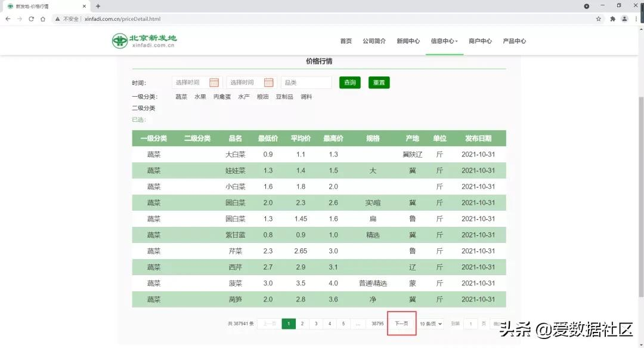Open the 10条/页 page size dropdown
The height and width of the screenshot is (348, 644).
pos(431,324)
